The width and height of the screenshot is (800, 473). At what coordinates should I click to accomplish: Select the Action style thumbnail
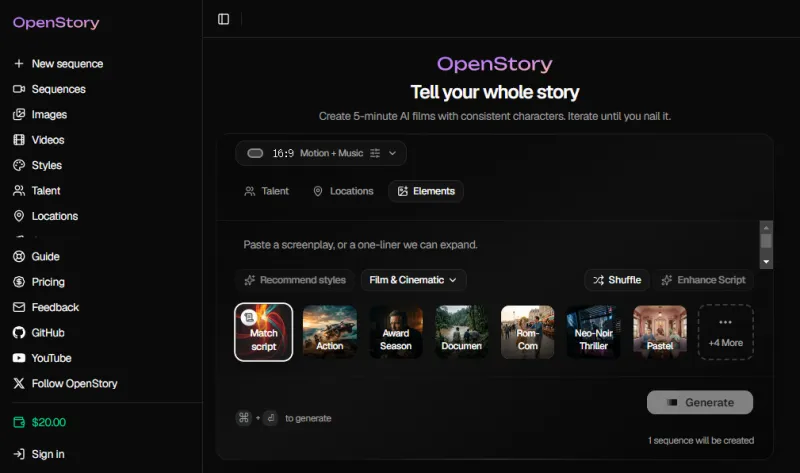click(x=330, y=332)
